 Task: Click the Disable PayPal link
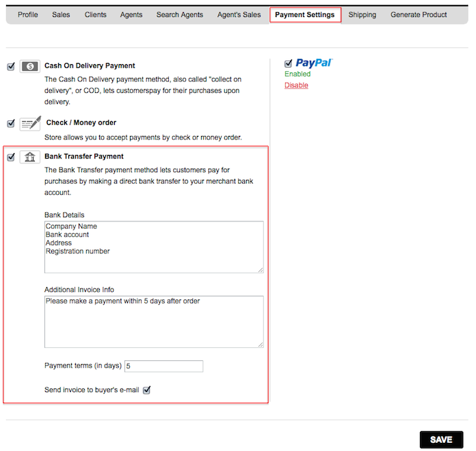tap(296, 85)
